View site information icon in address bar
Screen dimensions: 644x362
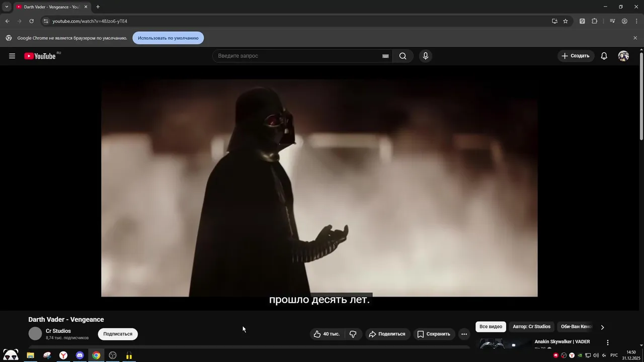click(x=46, y=21)
